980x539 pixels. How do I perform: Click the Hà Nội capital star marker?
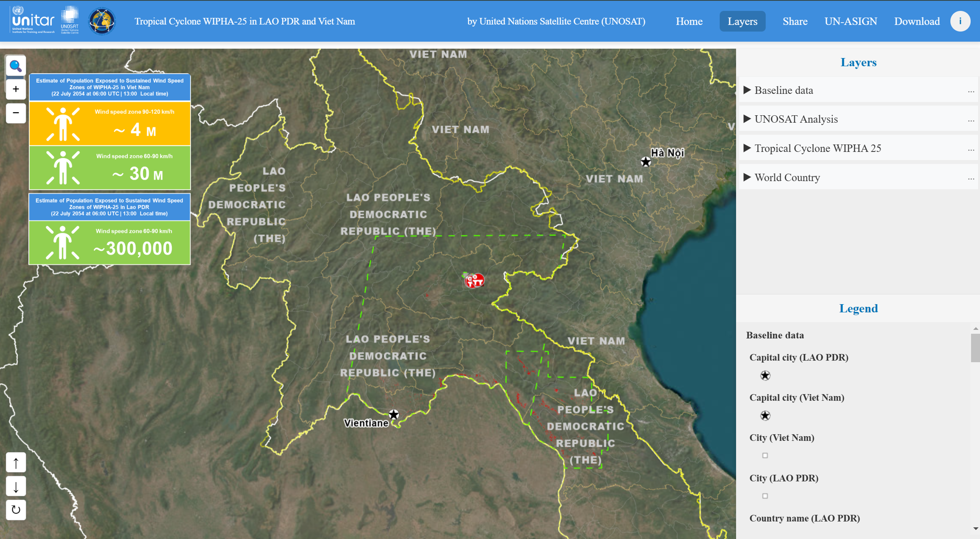click(x=646, y=162)
